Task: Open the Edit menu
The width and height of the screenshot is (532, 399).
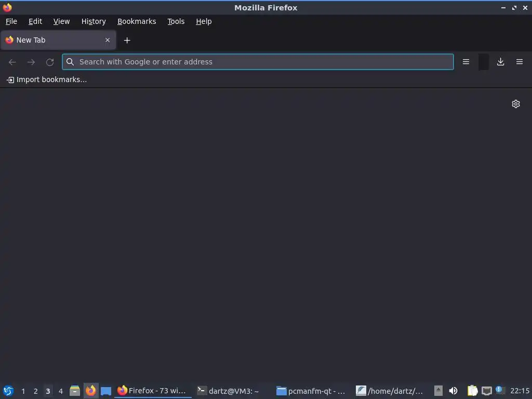Action: click(35, 21)
